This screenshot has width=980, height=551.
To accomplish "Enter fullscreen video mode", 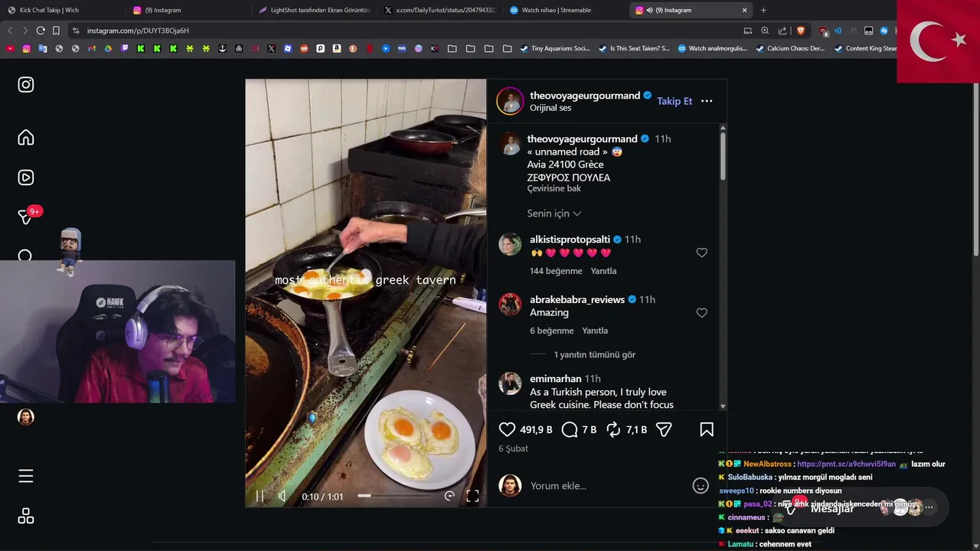I will [472, 497].
